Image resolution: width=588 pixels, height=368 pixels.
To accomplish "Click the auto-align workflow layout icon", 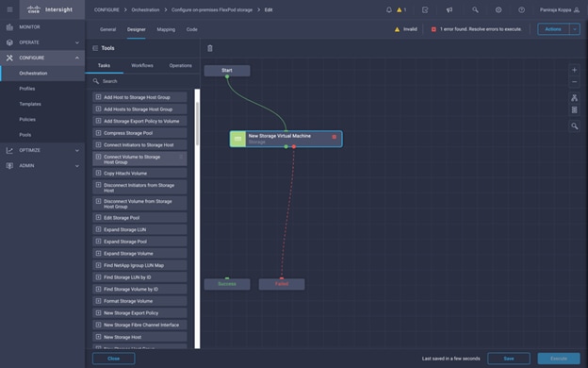I will (574, 97).
